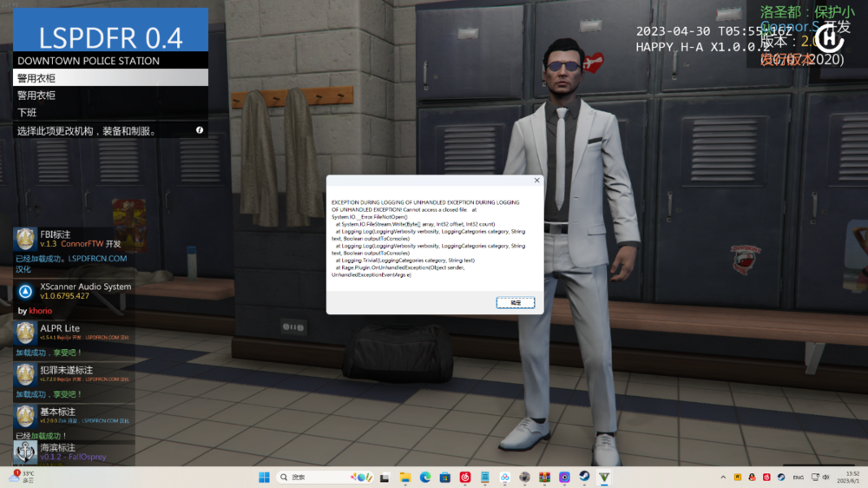Expand the hidden system tray icons
The width and height of the screenshot is (868, 488).
(724, 478)
